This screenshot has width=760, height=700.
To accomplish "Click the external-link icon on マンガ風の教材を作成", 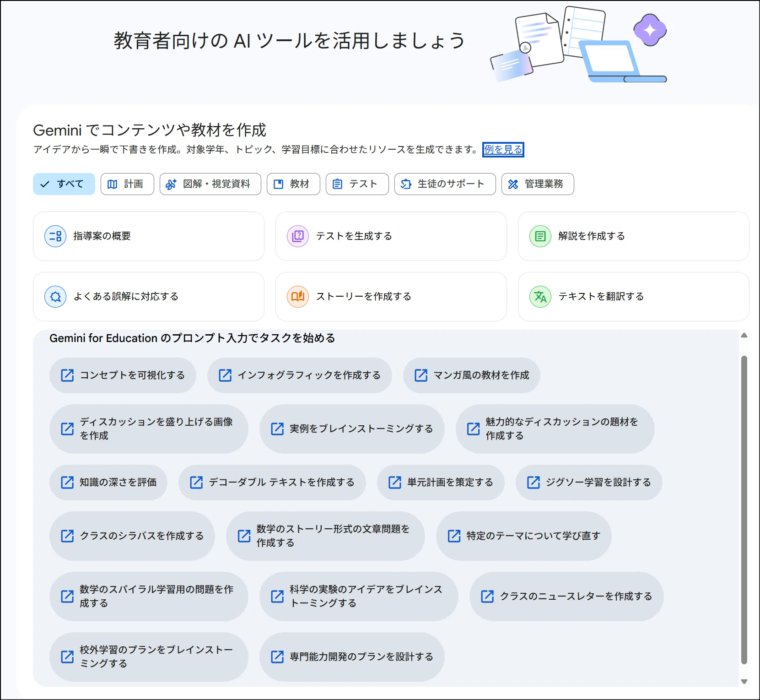I will pyautogui.click(x=421, y=375).
